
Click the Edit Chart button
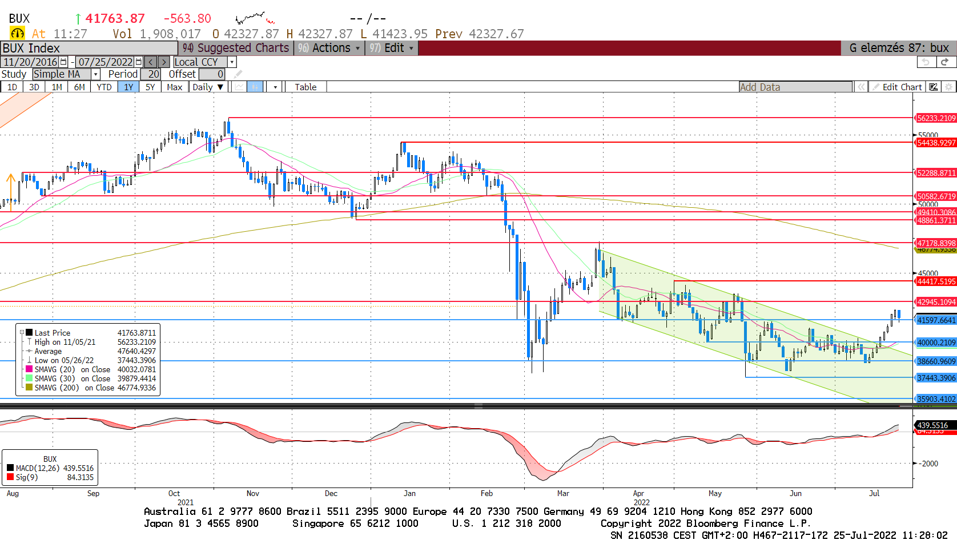(897, 87)
